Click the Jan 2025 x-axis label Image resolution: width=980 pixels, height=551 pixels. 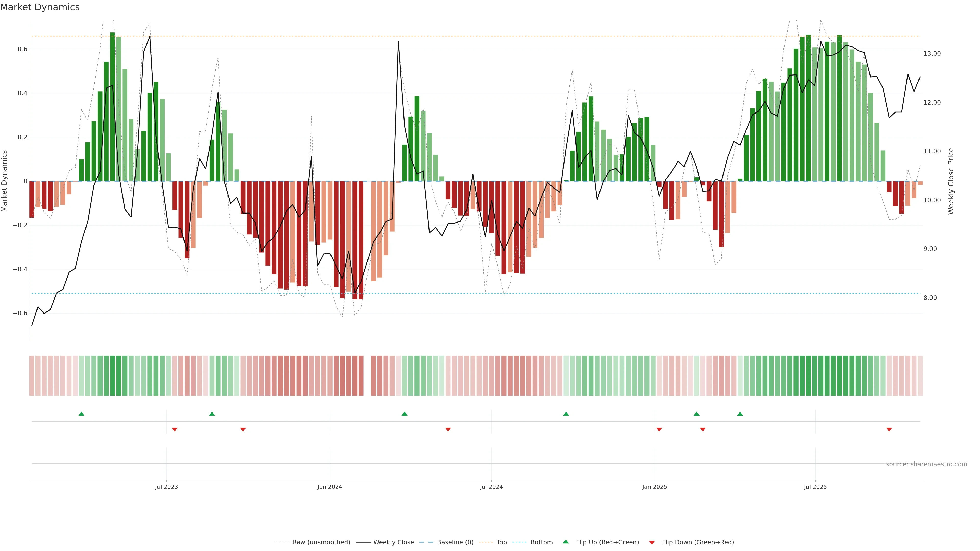point(654,487)
